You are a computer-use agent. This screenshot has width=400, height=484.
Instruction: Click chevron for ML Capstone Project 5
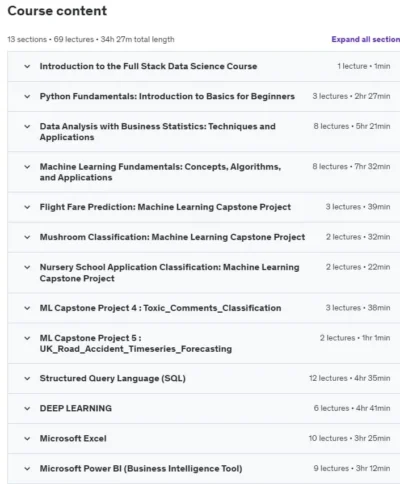[27, 338]
